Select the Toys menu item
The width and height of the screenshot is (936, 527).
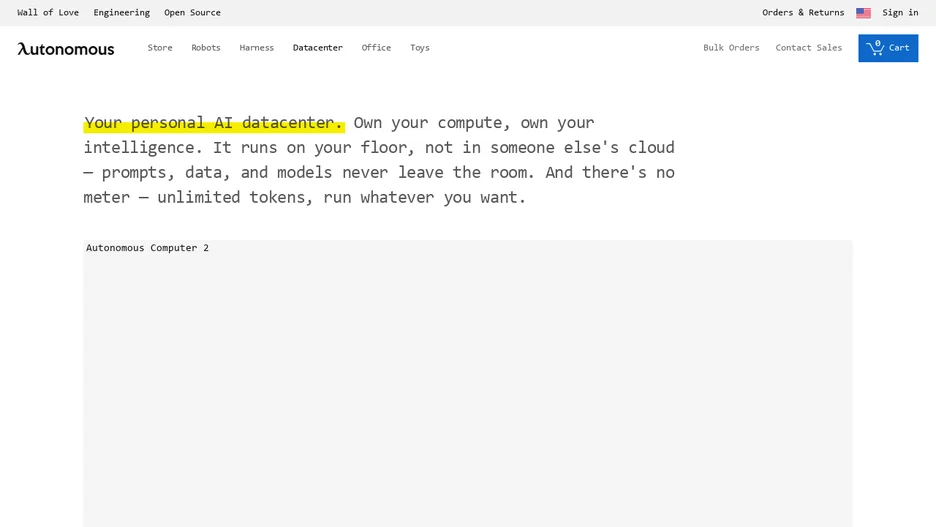pyautogui.click(x=420, y=48)
